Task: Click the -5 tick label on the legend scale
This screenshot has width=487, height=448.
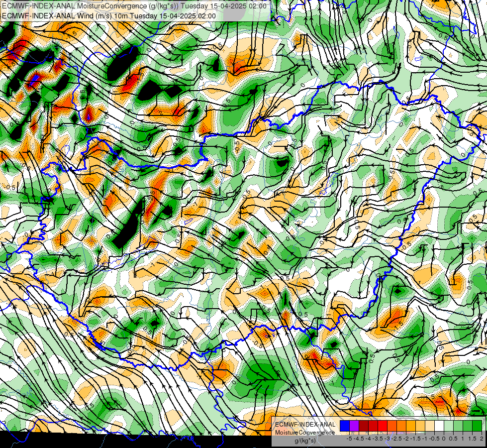Action: click(x=349, y=439)
